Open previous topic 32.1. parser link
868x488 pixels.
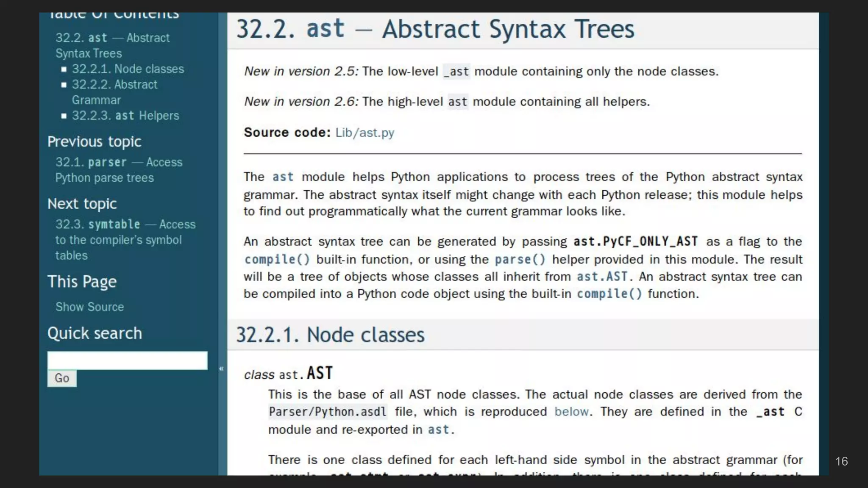pyautogui.click(x=119, y=162)
